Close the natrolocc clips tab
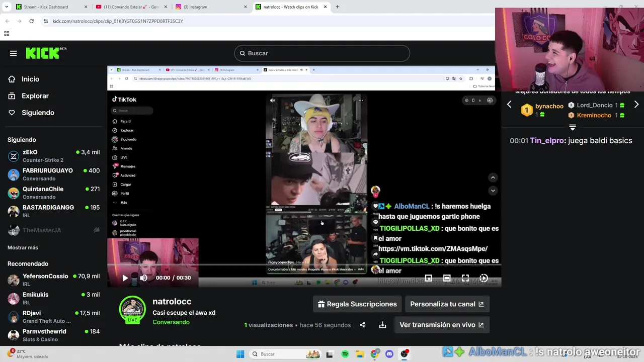Screen dimensions: 644x362 tap(325, 7)
